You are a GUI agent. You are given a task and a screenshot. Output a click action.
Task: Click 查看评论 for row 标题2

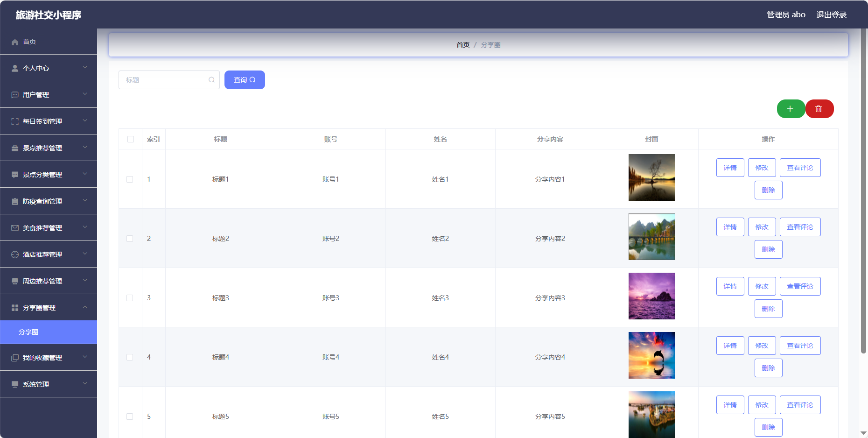[x=800, y=227]
